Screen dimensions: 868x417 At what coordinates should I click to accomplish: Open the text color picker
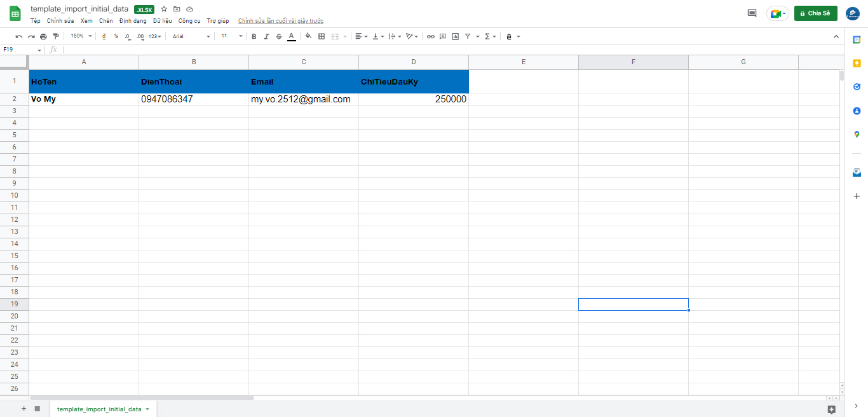(292, 36)
